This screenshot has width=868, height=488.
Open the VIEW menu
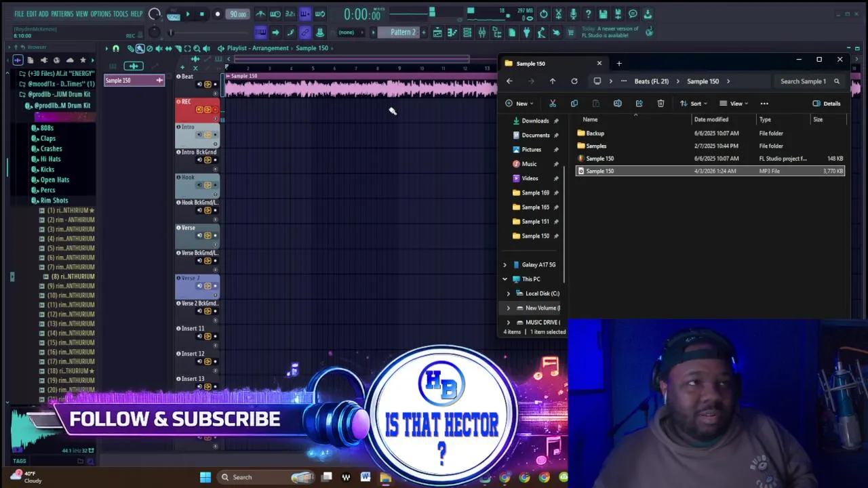pos(81,14)
